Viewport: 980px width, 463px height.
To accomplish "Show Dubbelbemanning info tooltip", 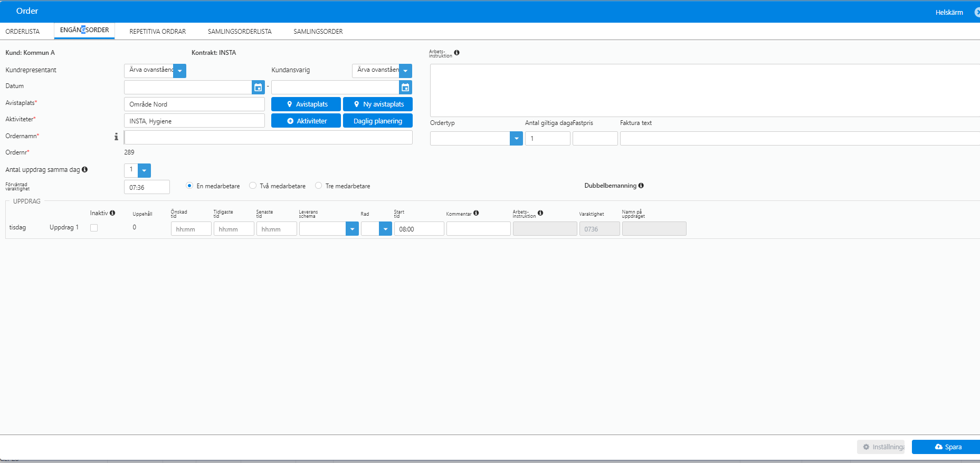I will click(641, 186).
